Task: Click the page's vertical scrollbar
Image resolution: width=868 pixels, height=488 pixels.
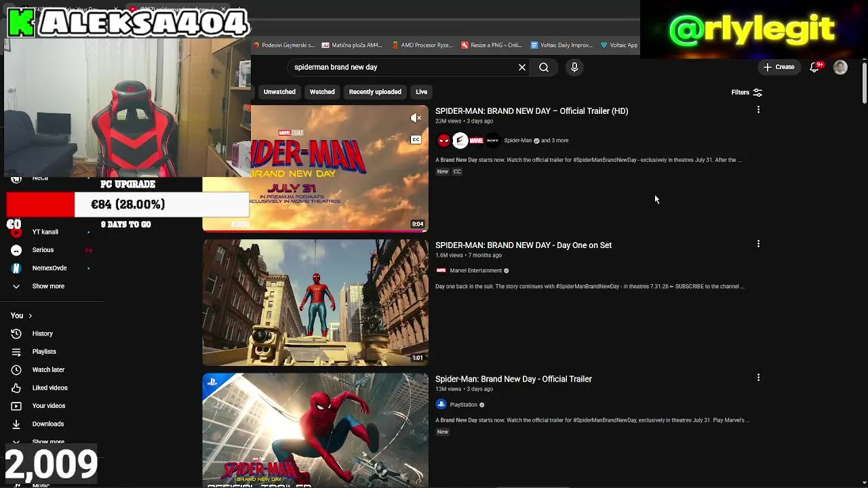Action: [x=865, y=83]
